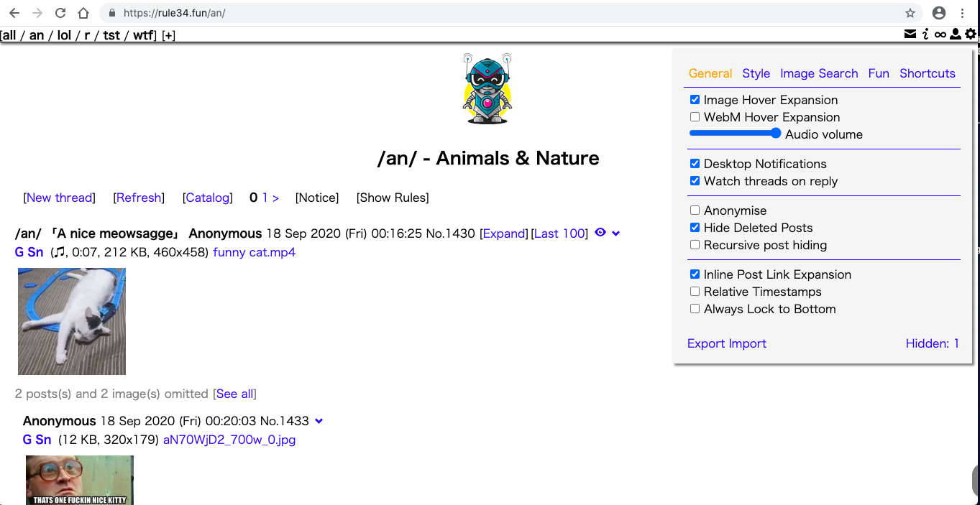The image size is (980, 505).
Task: Enable the Anonymise option
Action: point(695,210)
